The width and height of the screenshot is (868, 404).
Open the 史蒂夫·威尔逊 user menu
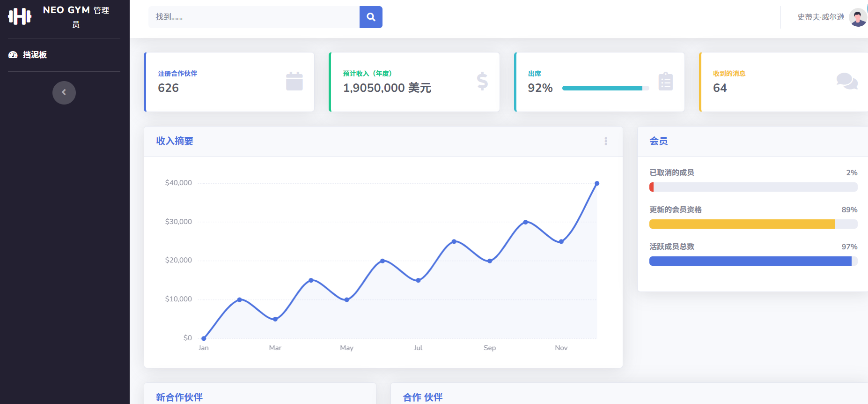point(821,17)
